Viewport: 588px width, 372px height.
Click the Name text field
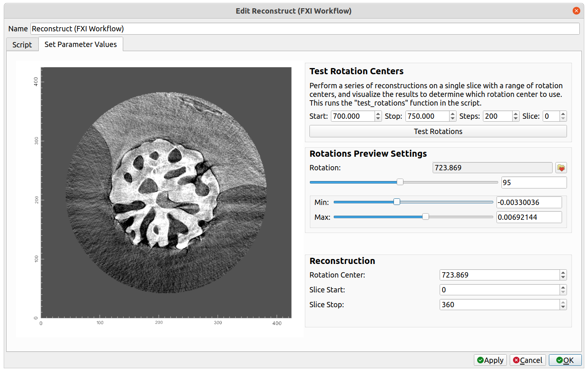point(305,29)
